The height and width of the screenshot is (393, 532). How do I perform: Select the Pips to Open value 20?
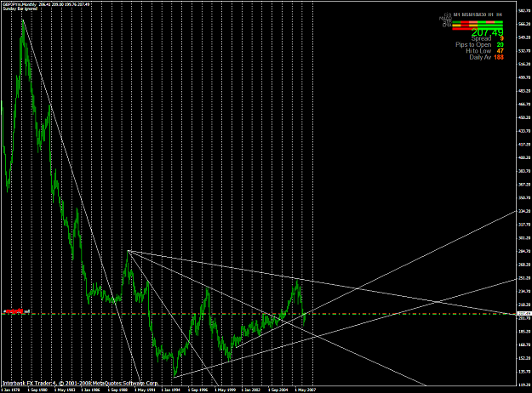501,45
